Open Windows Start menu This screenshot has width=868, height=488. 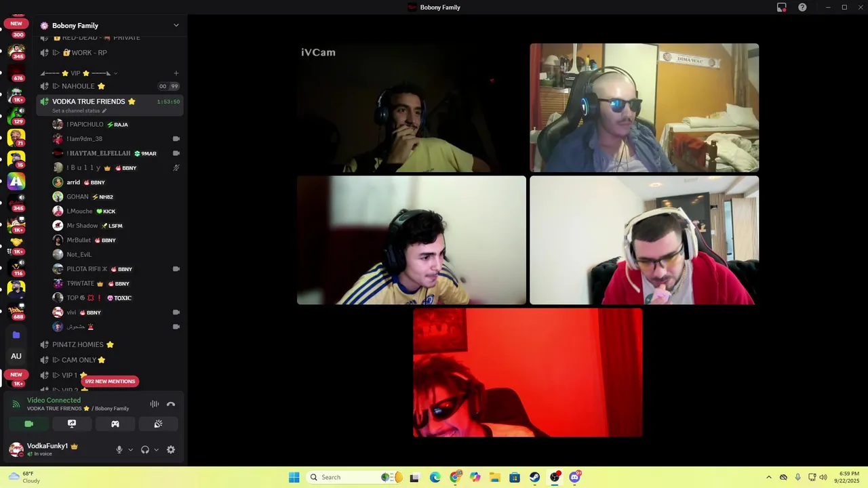point(294,477)
